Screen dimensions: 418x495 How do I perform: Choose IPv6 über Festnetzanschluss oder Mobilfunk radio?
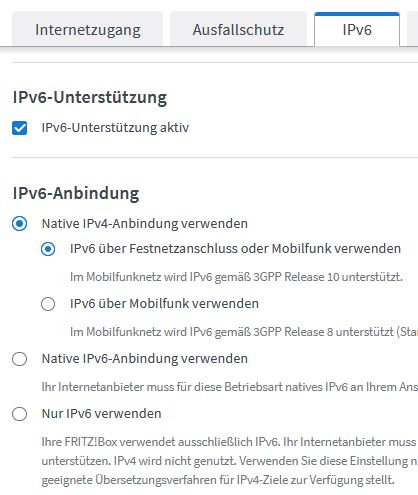[x=48, y=249]
